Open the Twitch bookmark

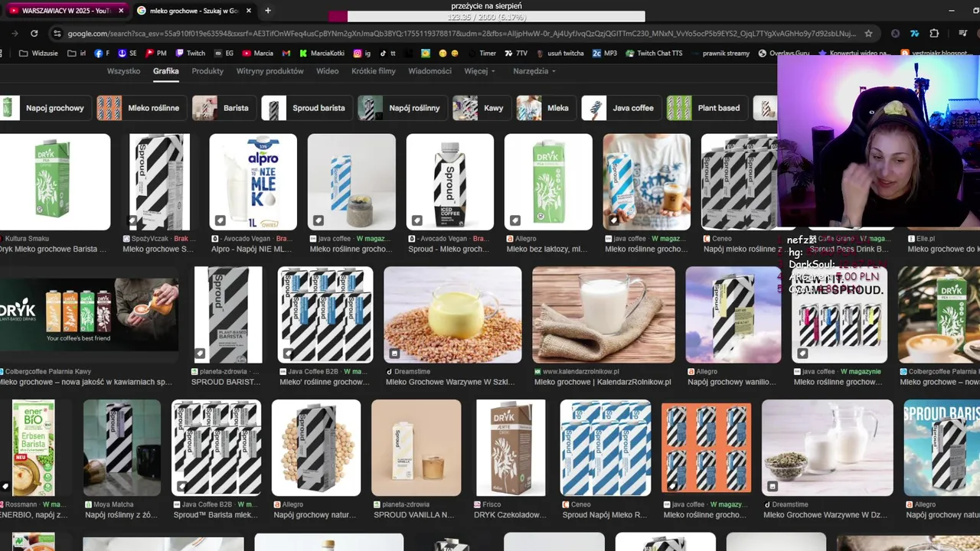191,54
